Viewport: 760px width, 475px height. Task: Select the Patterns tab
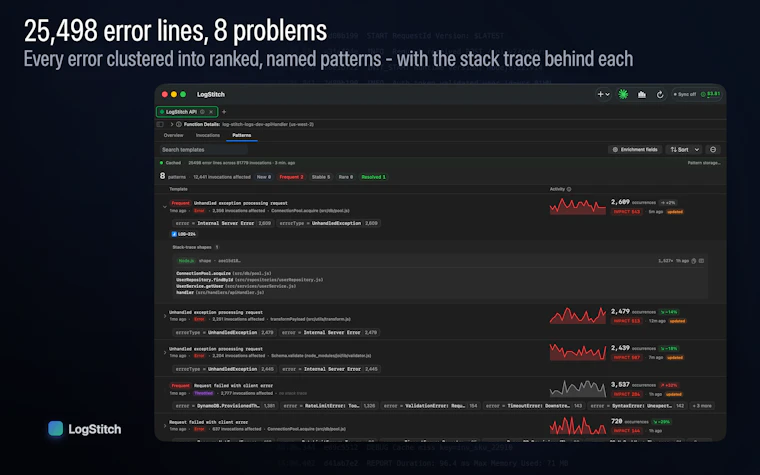[241, 135]
